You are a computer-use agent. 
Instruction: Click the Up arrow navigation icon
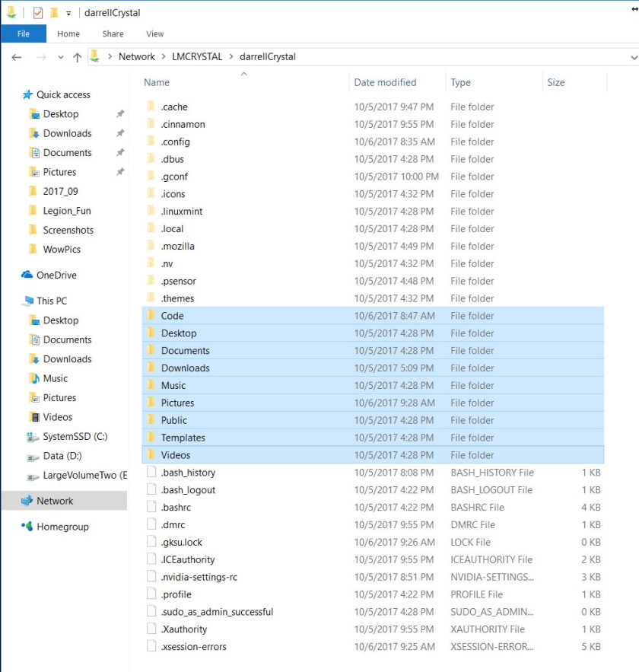point(77,57)
